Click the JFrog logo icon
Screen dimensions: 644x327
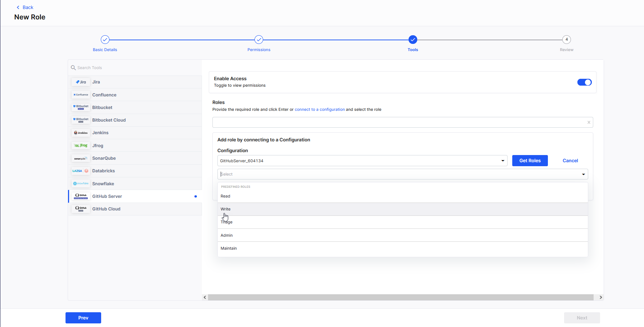click(81, 146)
